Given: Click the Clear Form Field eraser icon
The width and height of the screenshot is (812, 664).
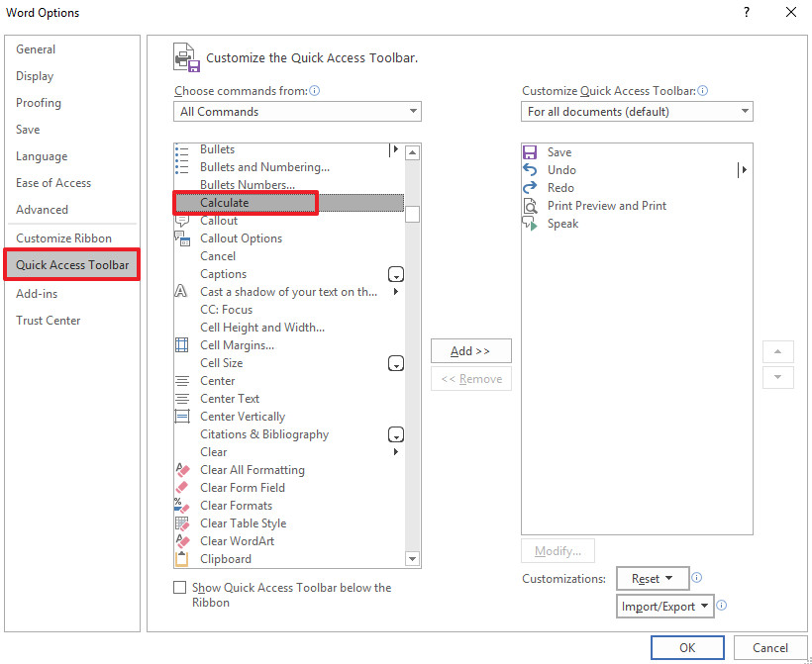Looking at the screenshot, I should pyautogui.click(x=182, y=488).
